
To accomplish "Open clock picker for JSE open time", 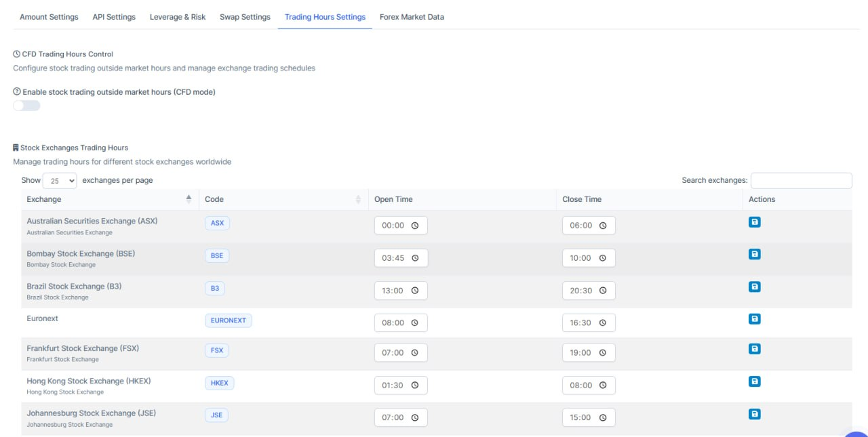I will (414, 418).
